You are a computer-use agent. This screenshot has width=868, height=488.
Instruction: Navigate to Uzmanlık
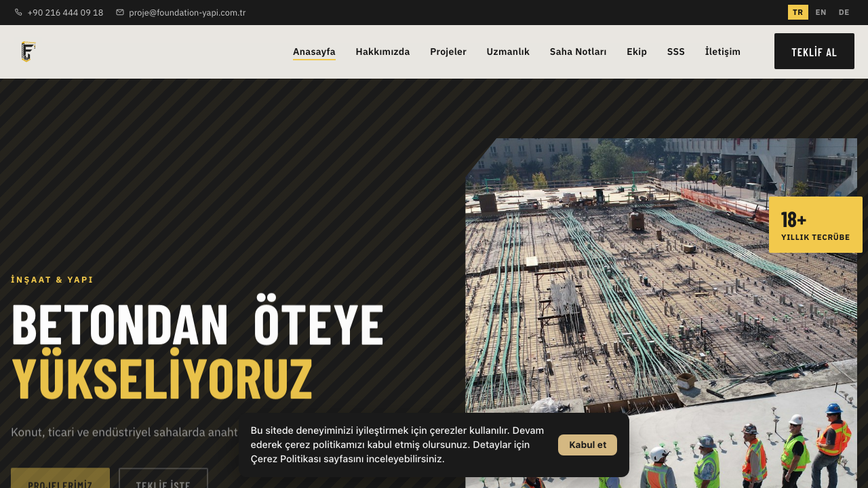[508, 52]
